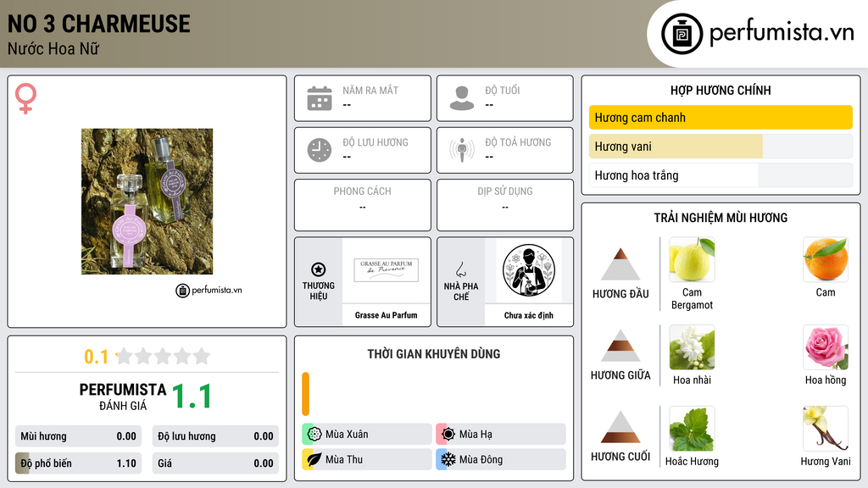
Task: Click the Dịp Sử Dụng info box
Action: [505, 205]
